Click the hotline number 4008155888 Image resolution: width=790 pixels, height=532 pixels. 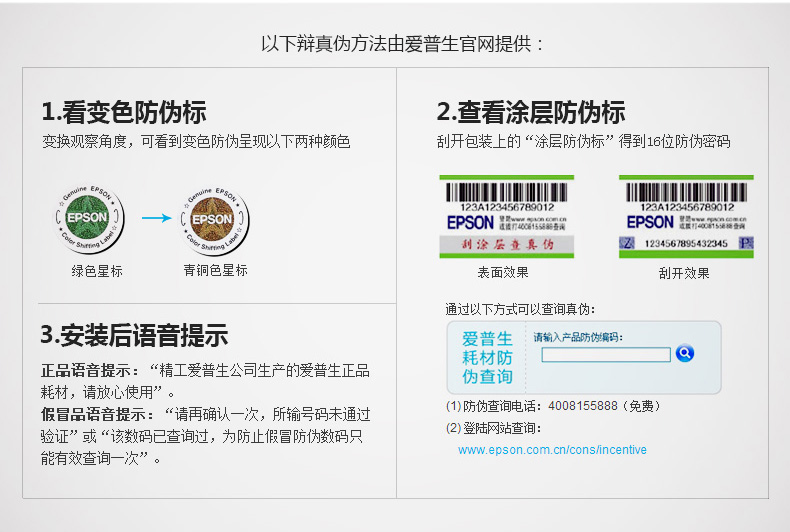point(583,407)
